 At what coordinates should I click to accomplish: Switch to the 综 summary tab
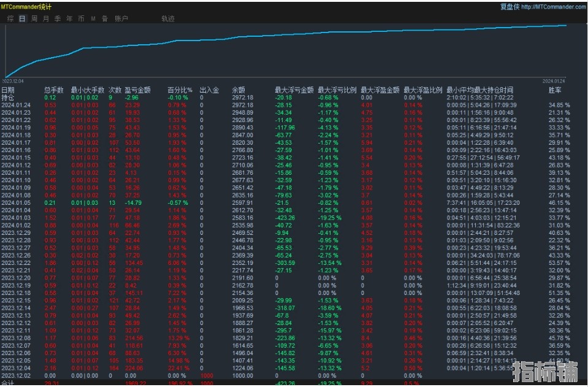pos(10,18)
